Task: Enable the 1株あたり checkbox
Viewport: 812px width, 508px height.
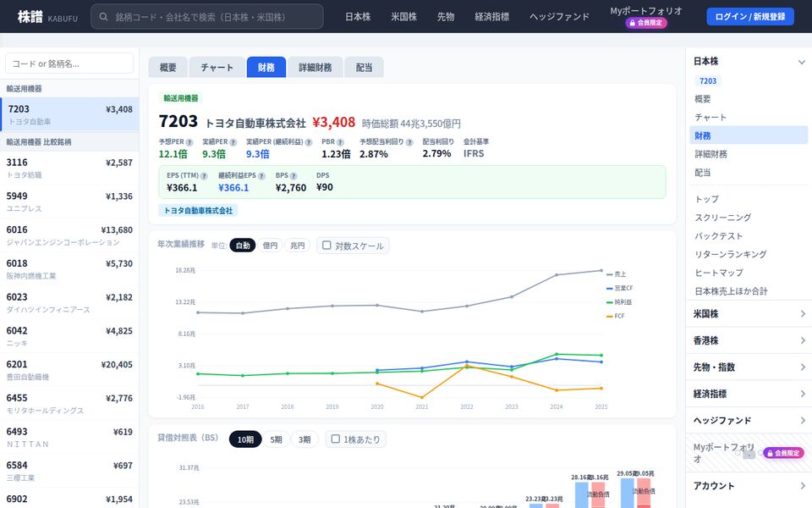Action: tap(336, 439)
